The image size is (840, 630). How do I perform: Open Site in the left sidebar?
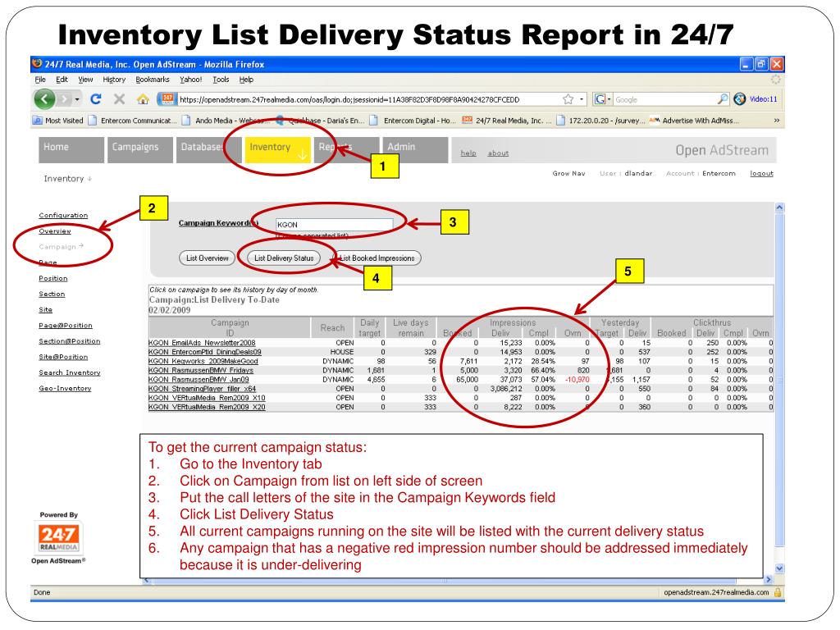[46, 309]
